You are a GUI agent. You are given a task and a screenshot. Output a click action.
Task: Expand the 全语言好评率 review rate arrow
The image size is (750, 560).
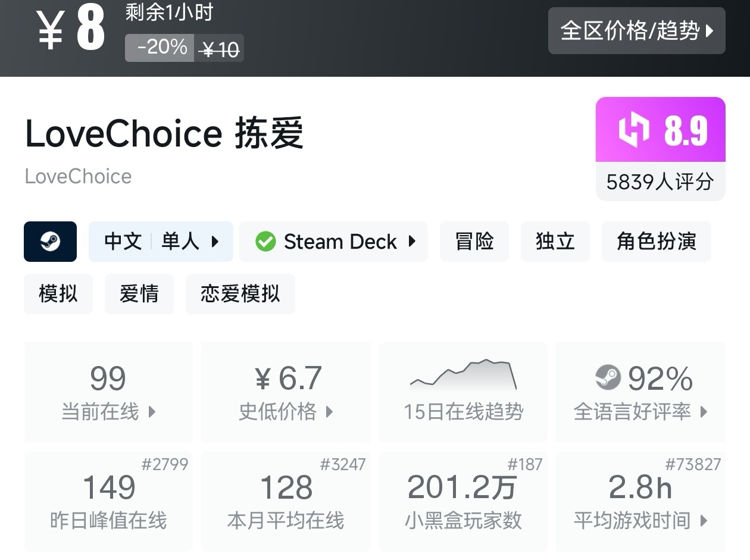coord(704,412)
